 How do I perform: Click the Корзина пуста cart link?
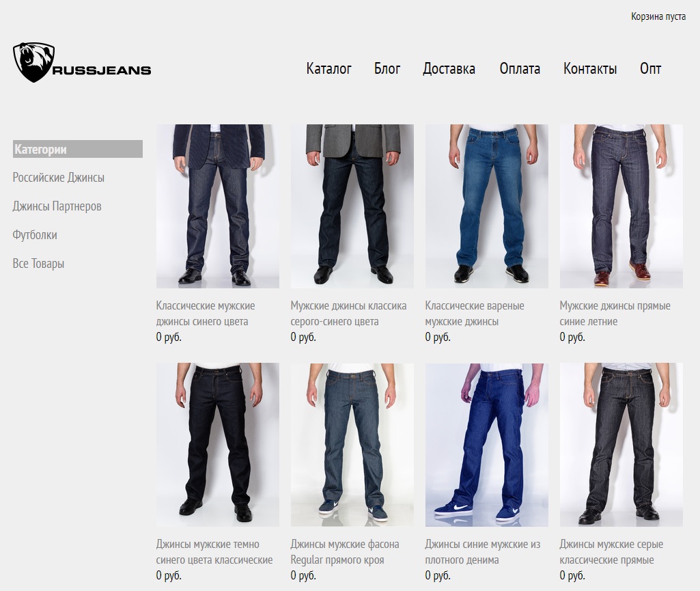point(658,16)
